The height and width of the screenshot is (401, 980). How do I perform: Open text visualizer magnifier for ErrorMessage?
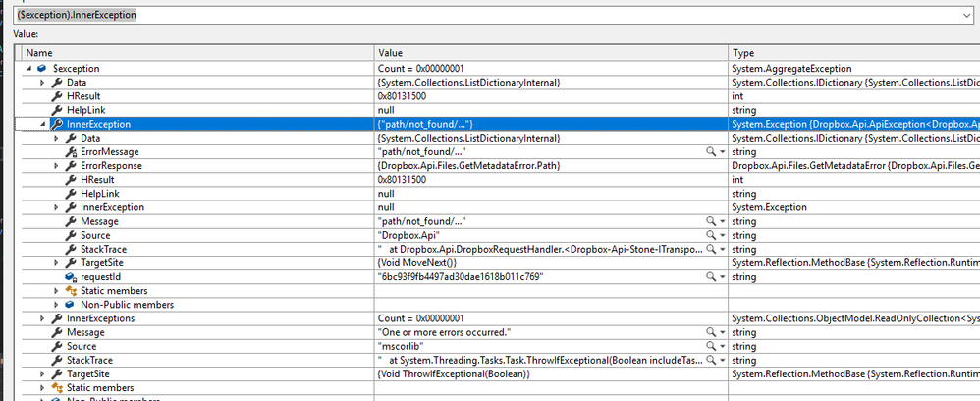click(711, 152)
